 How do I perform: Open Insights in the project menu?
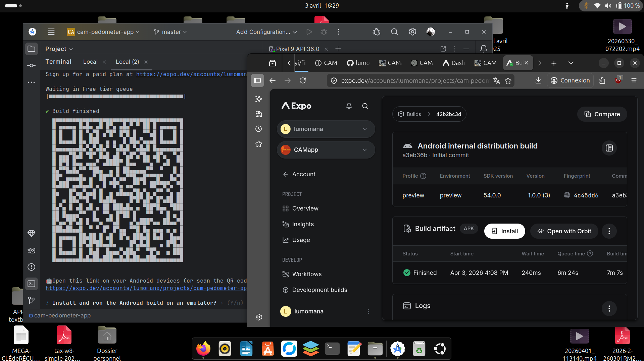coord(303,224)
